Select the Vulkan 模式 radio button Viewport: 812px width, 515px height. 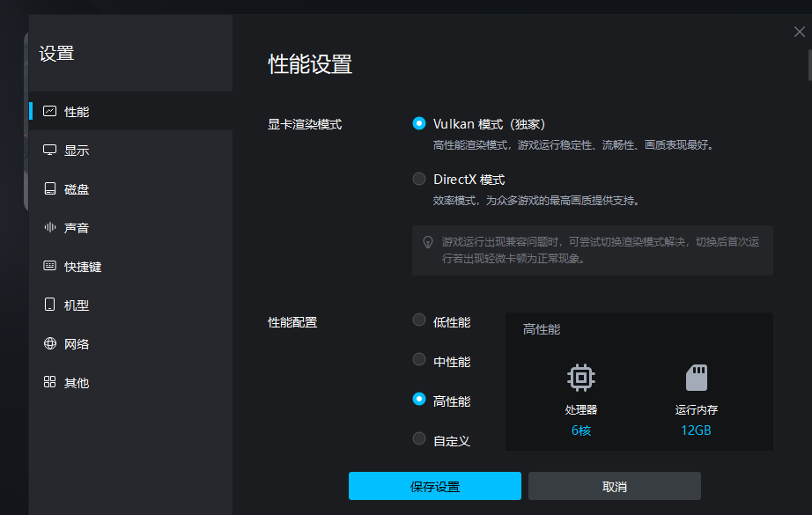click(x=419, y=123)
